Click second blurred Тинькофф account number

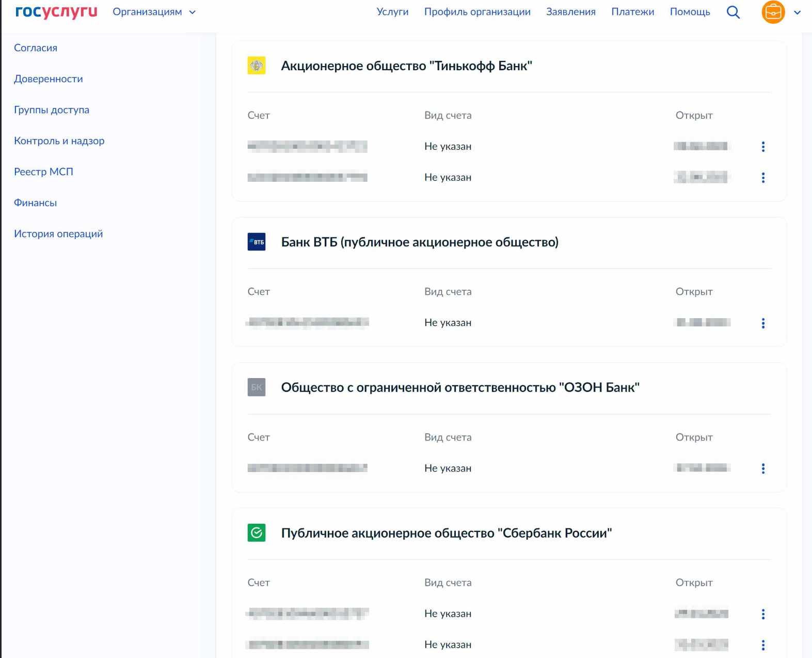(307, 177)
